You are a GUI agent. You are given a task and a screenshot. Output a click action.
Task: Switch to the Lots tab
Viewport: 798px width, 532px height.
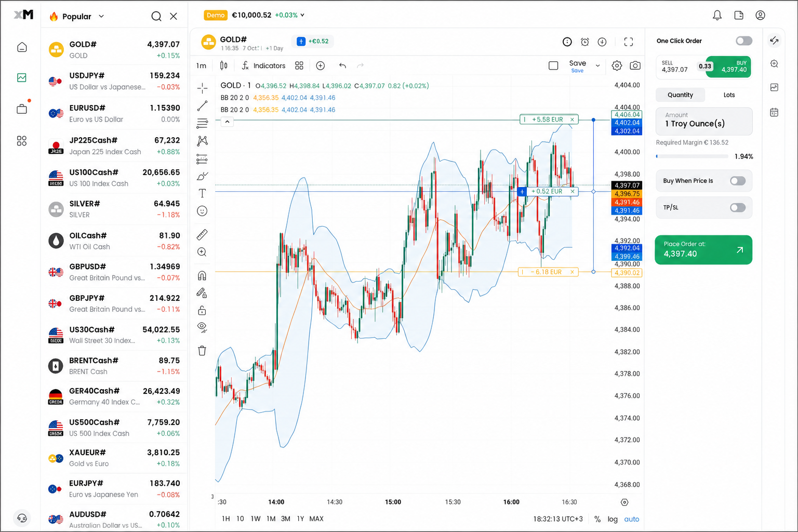(729, 95)
